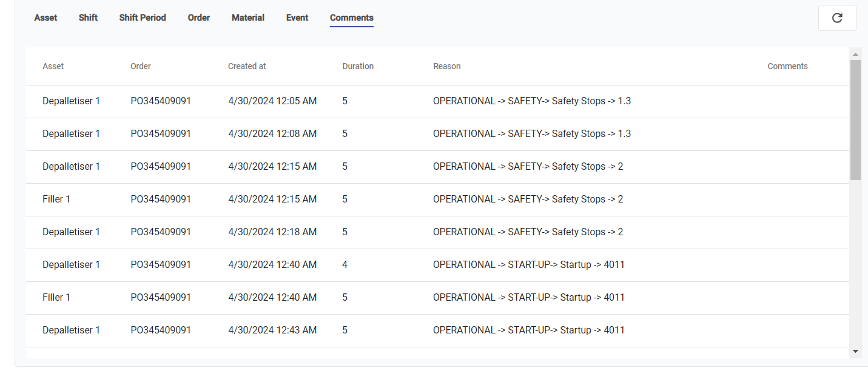This screenshot has width=868, height=368.
Task: Click the Asset column header
Action: click(53, 66)
